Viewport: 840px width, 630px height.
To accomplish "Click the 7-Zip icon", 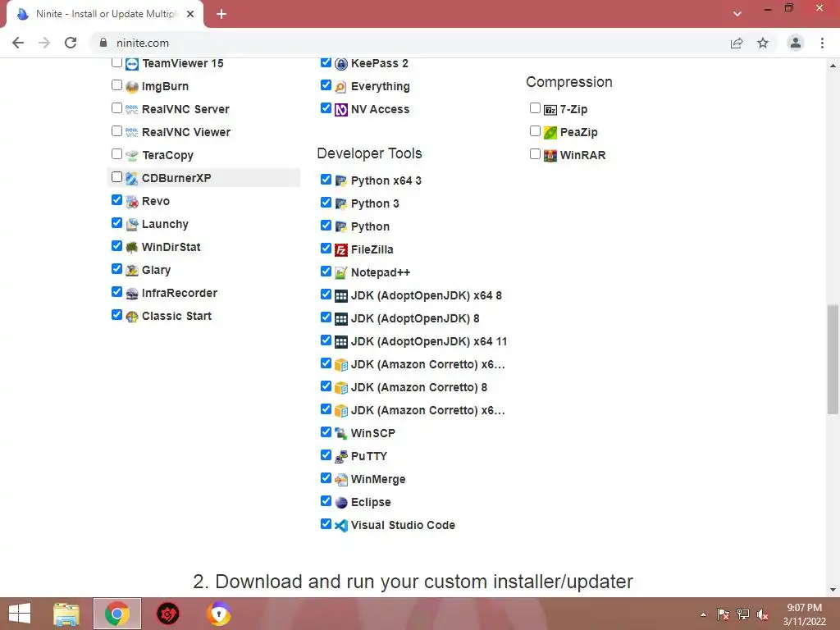I will [550, 110].
